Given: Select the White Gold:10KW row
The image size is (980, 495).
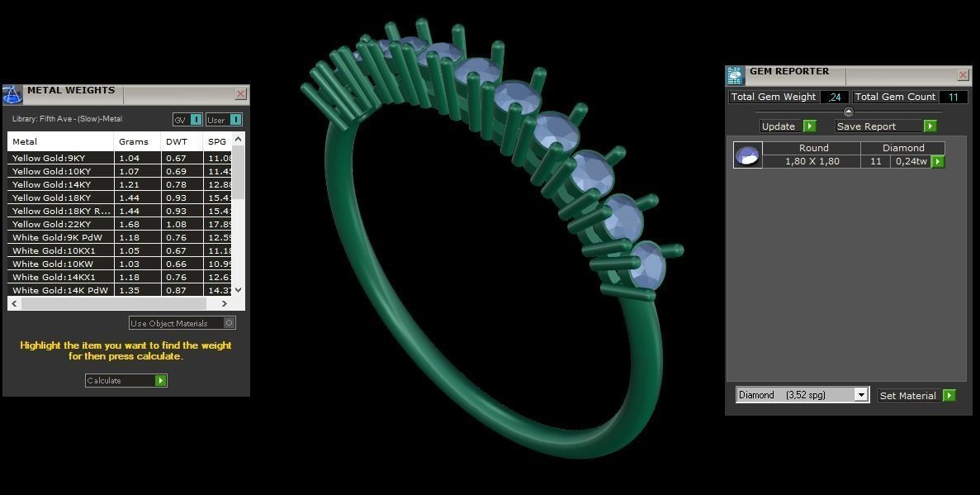Looking at the screenshot, I should 120,264.
